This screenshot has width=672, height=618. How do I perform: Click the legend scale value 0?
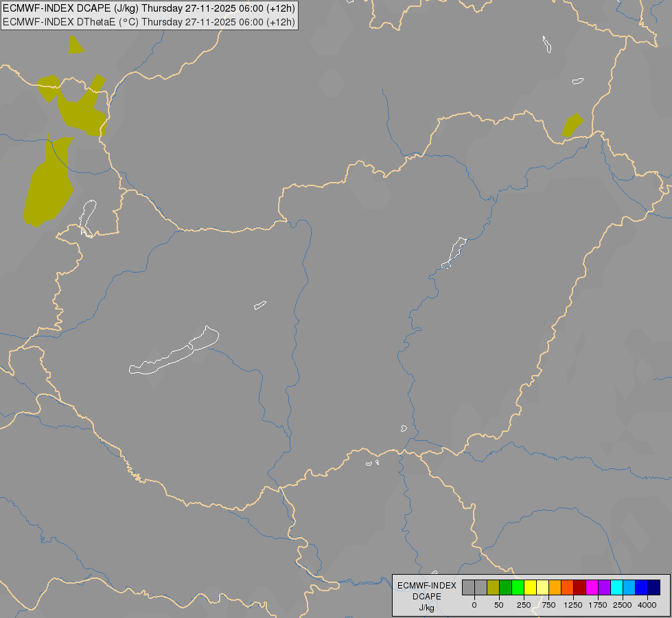click(474, 605)
